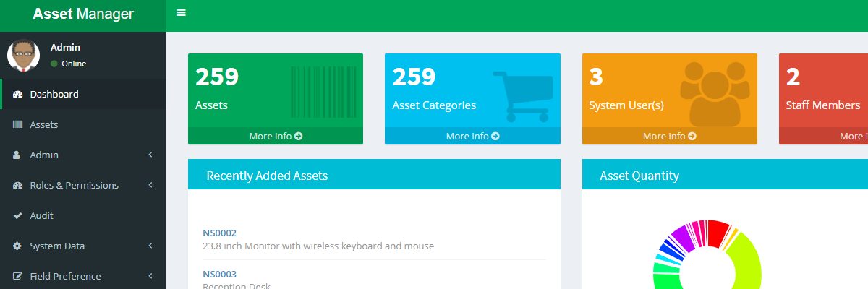
Task: Click the Admin avatar picture
Action: [23, 56]
